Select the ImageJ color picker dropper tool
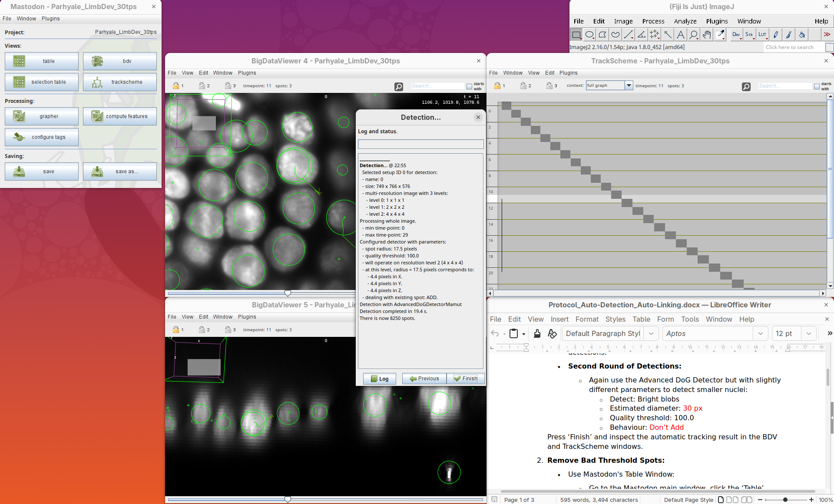 720,35
